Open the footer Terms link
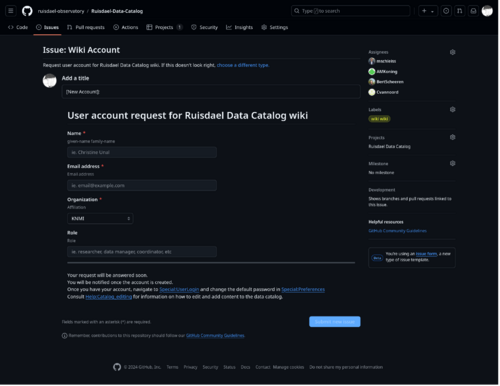This screenshot has height=386, width=500. point(172,367)
